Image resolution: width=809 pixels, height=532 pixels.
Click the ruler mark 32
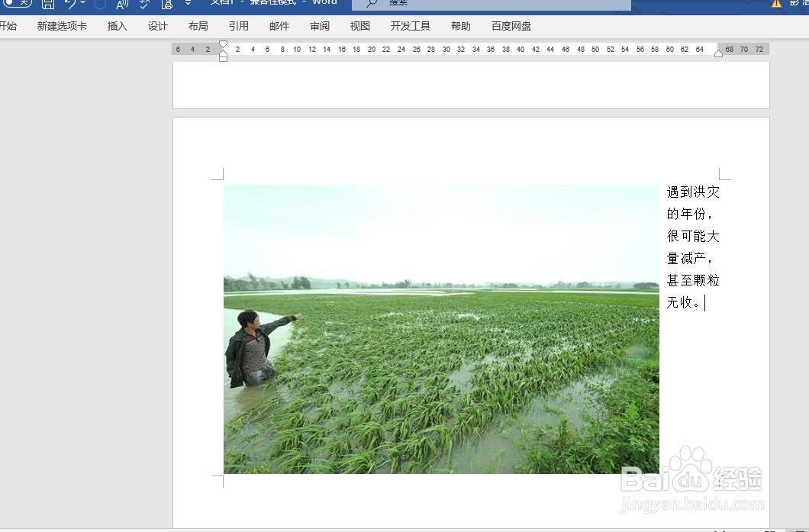(x=461, y=50)
